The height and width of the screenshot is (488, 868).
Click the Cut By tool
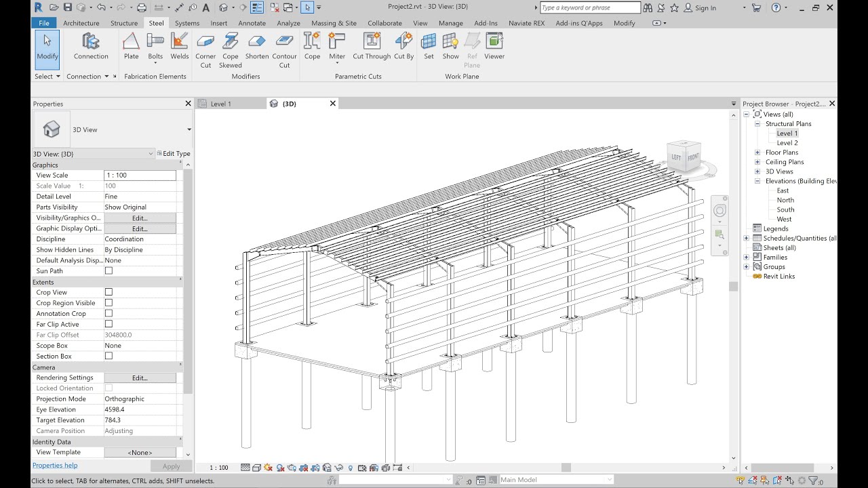click(x=403, y=46)
